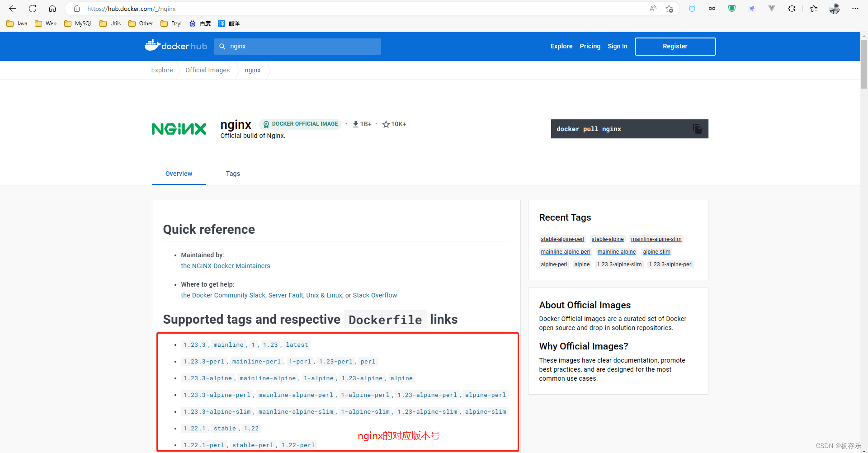Reload the page with refresh icon
This screenshot has width=868, height=453.
click(x=33, y=9)
